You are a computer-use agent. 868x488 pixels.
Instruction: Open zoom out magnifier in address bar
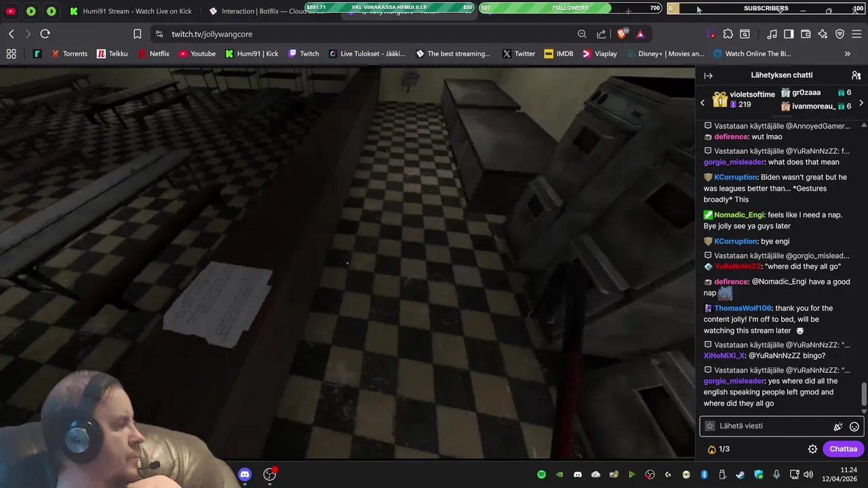point(582,34)
